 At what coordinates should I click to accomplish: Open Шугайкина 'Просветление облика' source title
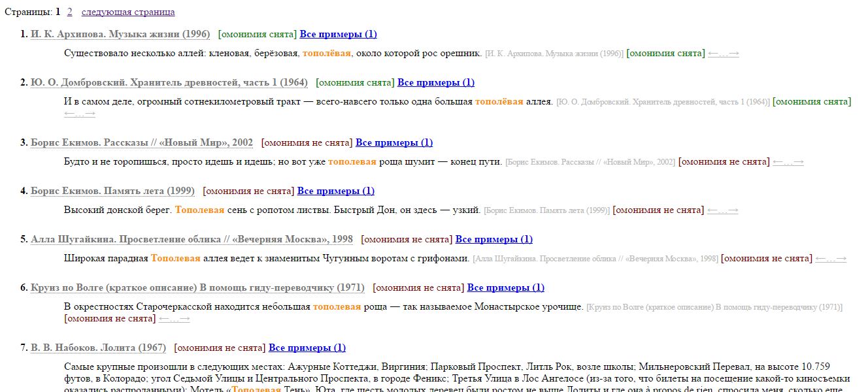192,239
